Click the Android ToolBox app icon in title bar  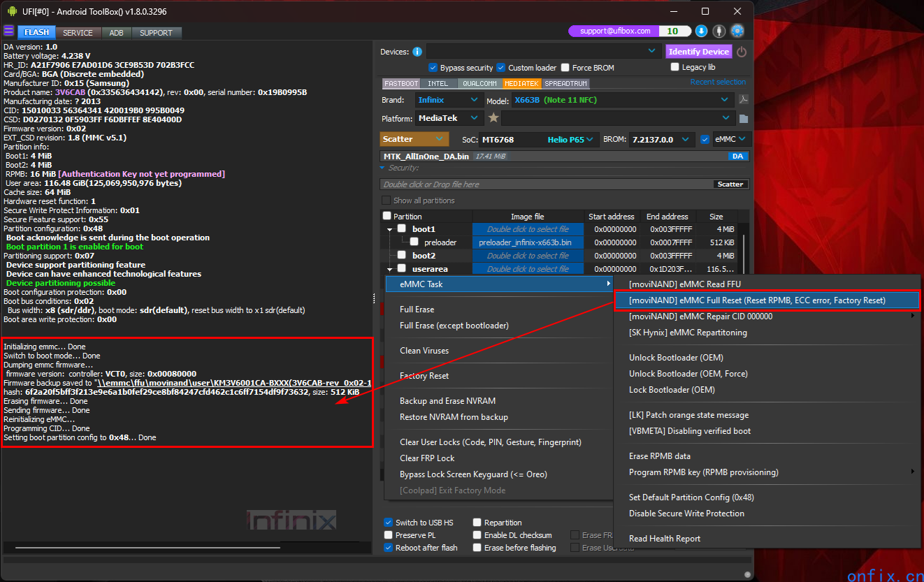(12, 12)
